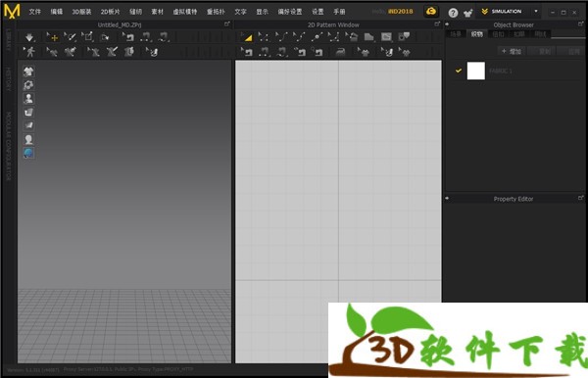The image size is (588, 378).
Task: Open the 偏好设置 menu
Action: pyautogui.click(x=290, y=12)
